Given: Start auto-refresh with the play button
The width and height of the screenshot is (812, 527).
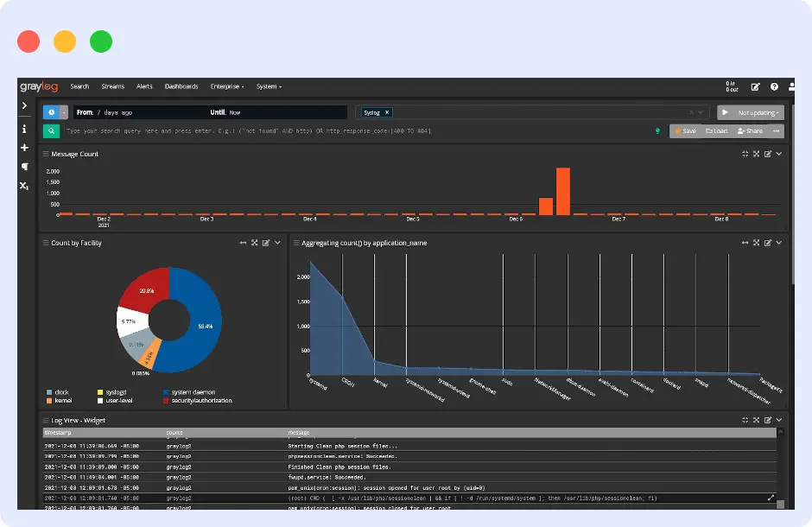Looking at the screenshot, I should pos(725,112).
